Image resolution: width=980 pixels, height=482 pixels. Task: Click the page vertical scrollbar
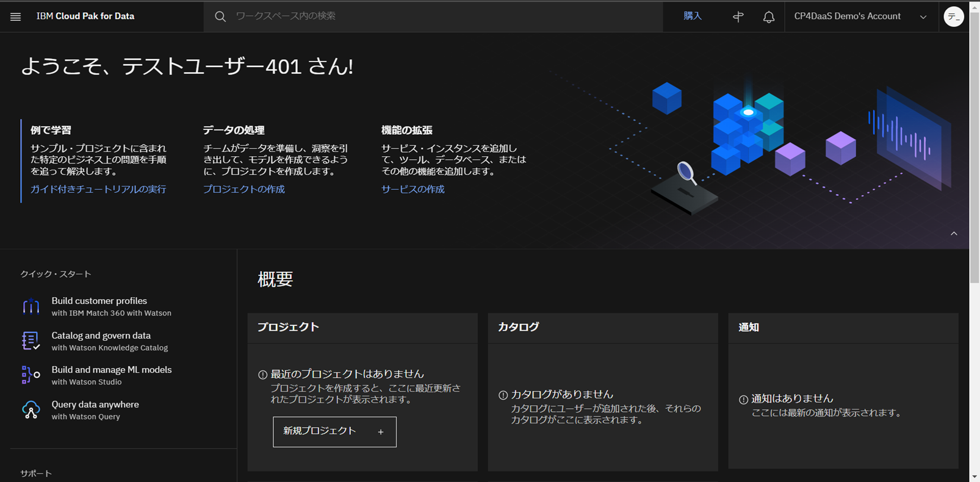point(975,146)
